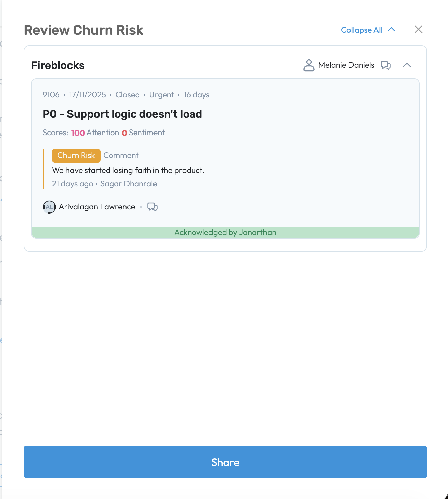The width and height of the screenshot is (448, 499).
Task: Click the Comment label
Action: [121, 155]
